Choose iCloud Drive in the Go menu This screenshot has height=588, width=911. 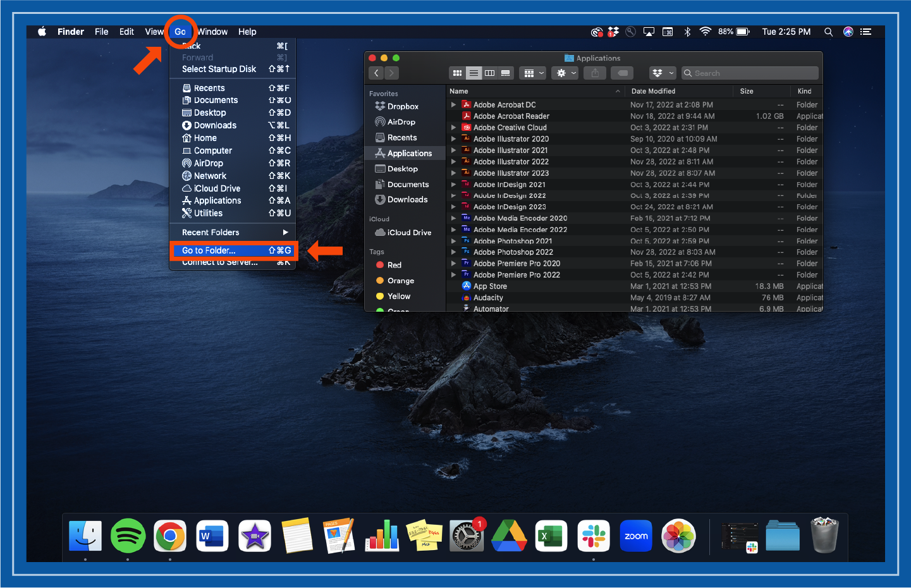tap(233, 188)
